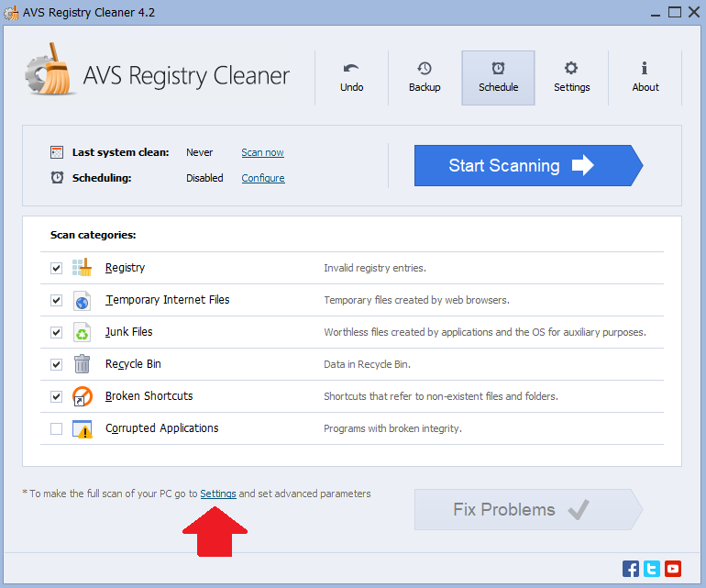706x588 pixels.
Task: Select the Junk Files label
Action: pos(128,332)
